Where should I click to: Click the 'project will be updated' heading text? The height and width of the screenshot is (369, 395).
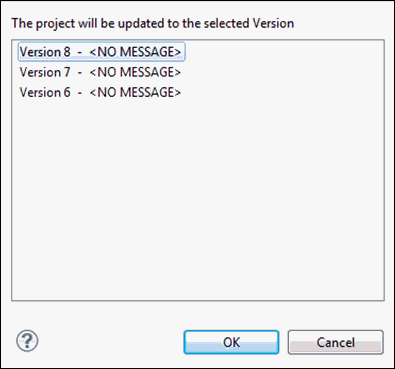click(x=153, y=23)
